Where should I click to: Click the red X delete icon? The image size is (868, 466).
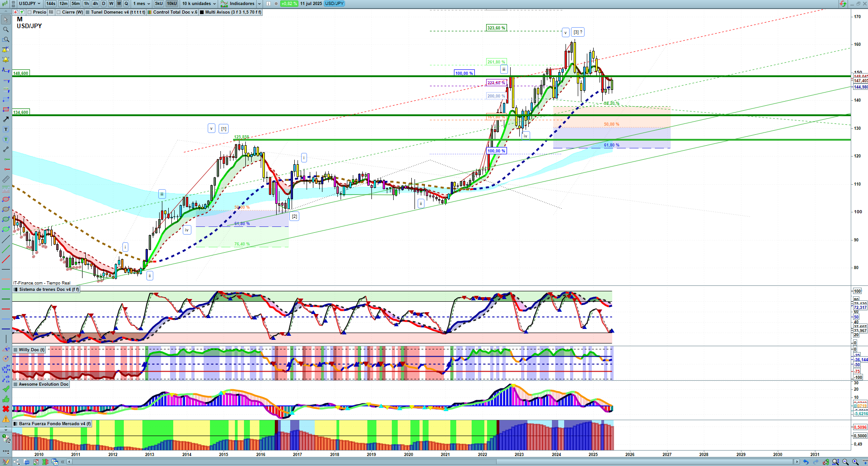[6, 409]
